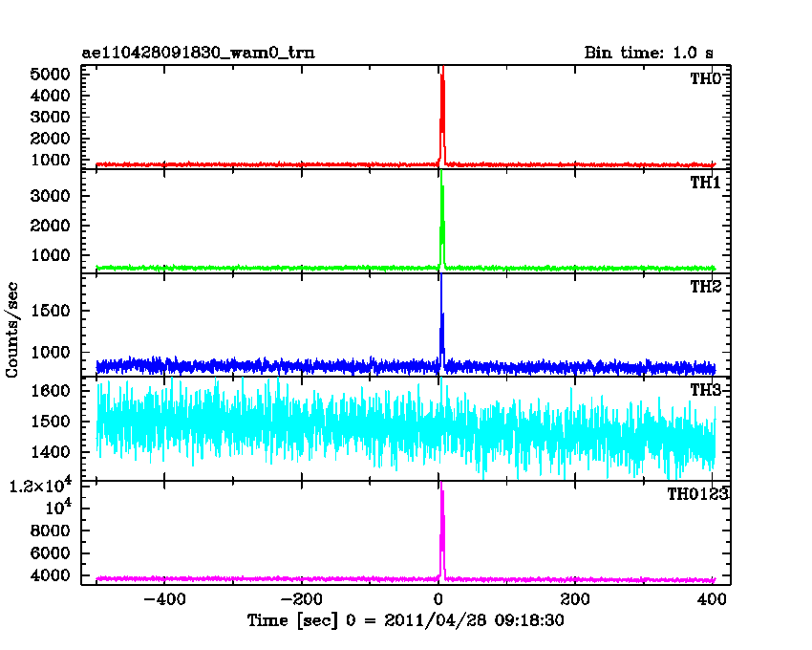Click the 1.2×10⁴ tick label in TH0123
The image size is (812, 650).
(x=40, y=486)
